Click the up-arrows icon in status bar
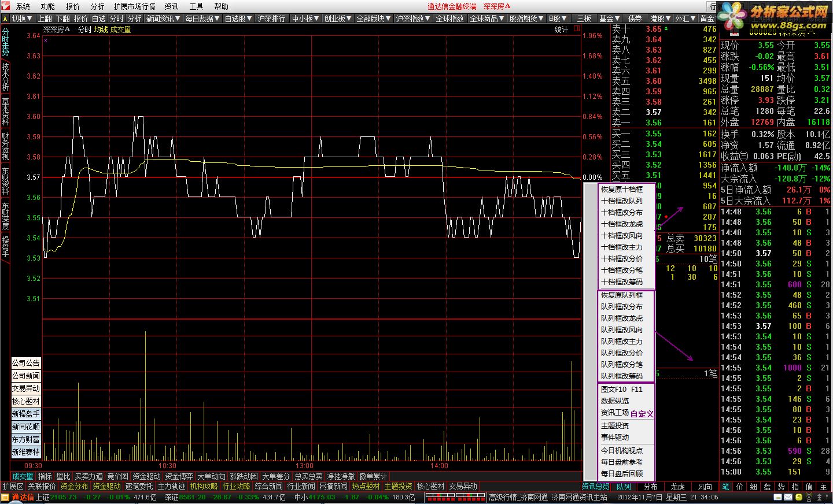 click(x=818, y=497)
